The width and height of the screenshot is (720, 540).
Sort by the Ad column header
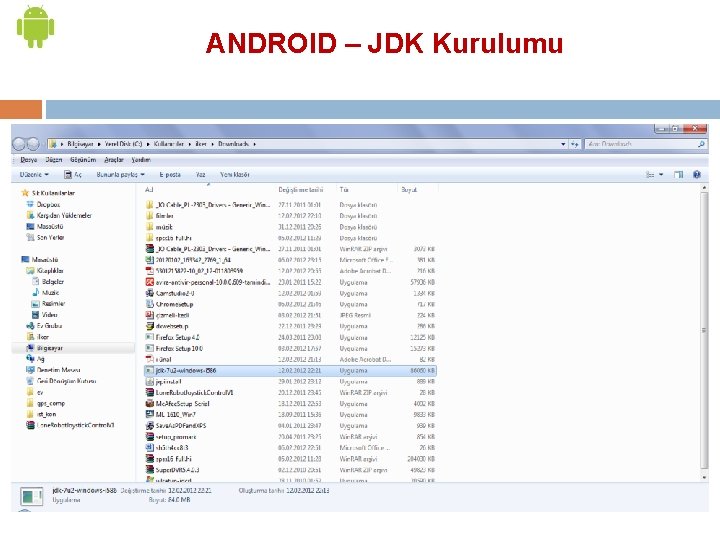[x=149, y=190]
